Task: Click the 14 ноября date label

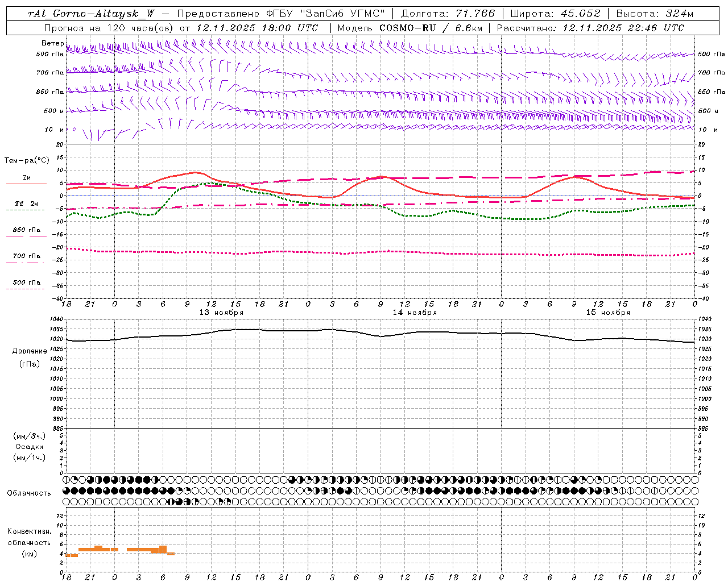Action: tap(415, 313)
